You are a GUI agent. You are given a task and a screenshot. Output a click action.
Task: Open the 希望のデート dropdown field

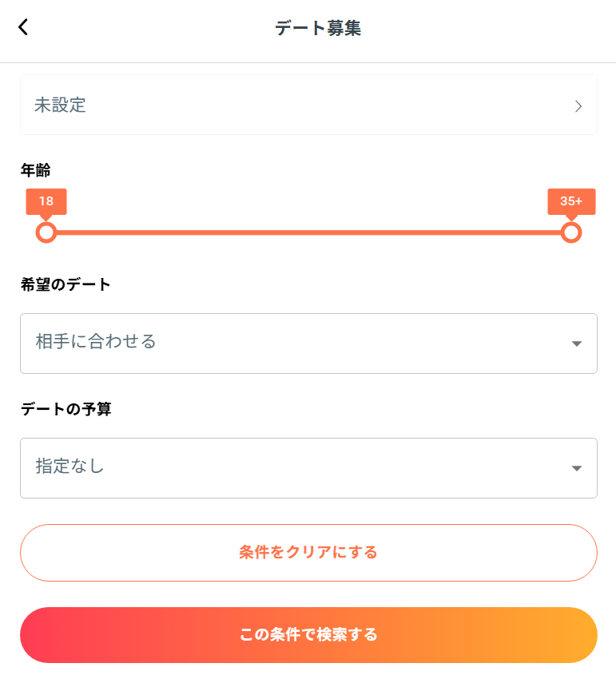pyautogui.click(x=308, y=343)
